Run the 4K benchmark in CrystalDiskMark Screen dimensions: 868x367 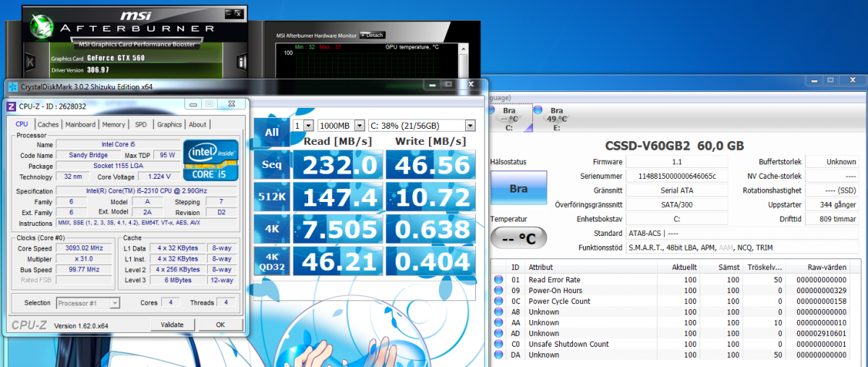271,229
